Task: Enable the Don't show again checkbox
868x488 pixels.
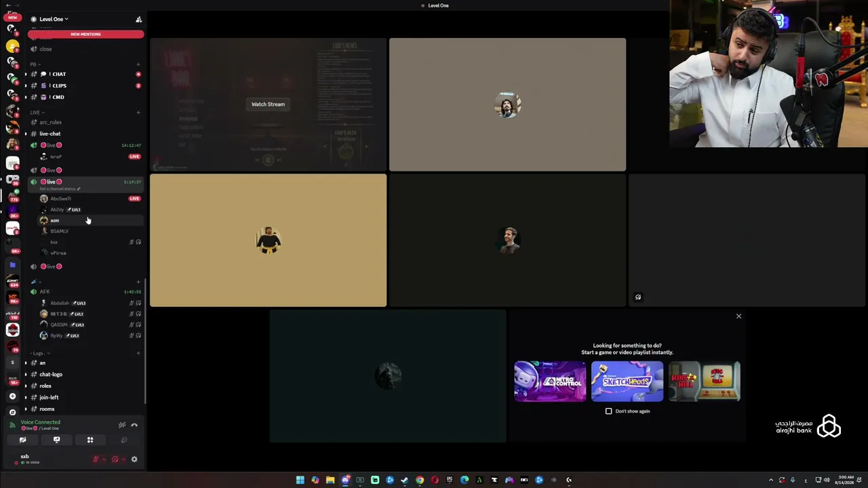Action: click(608, 411)
